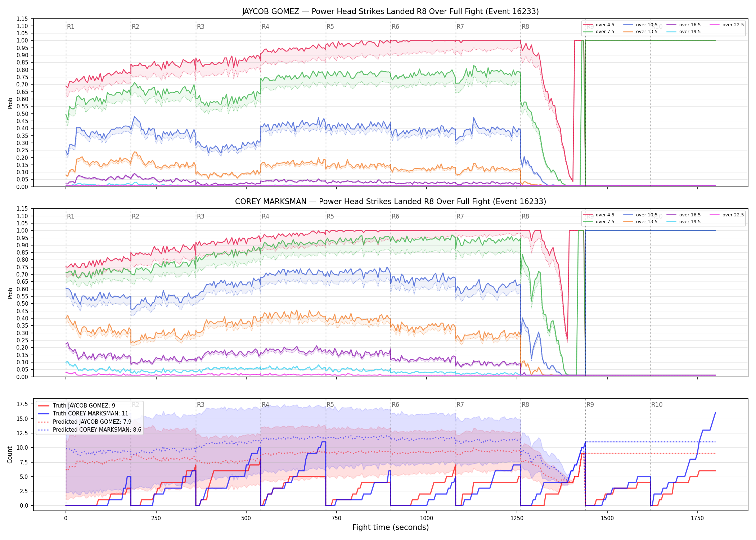Click the R1 round marker in Gomez chart
Image resolution: width=756 pixels, height=540 pixels.
71,27
